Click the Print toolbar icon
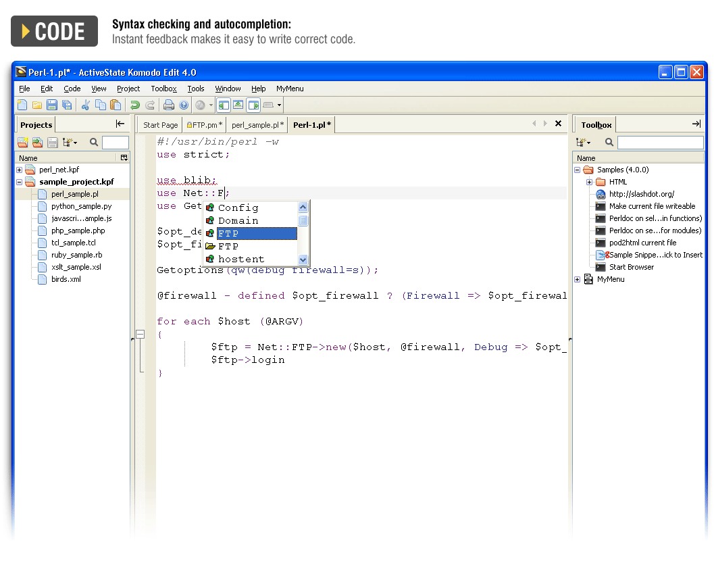 click(x=169, y=105)
